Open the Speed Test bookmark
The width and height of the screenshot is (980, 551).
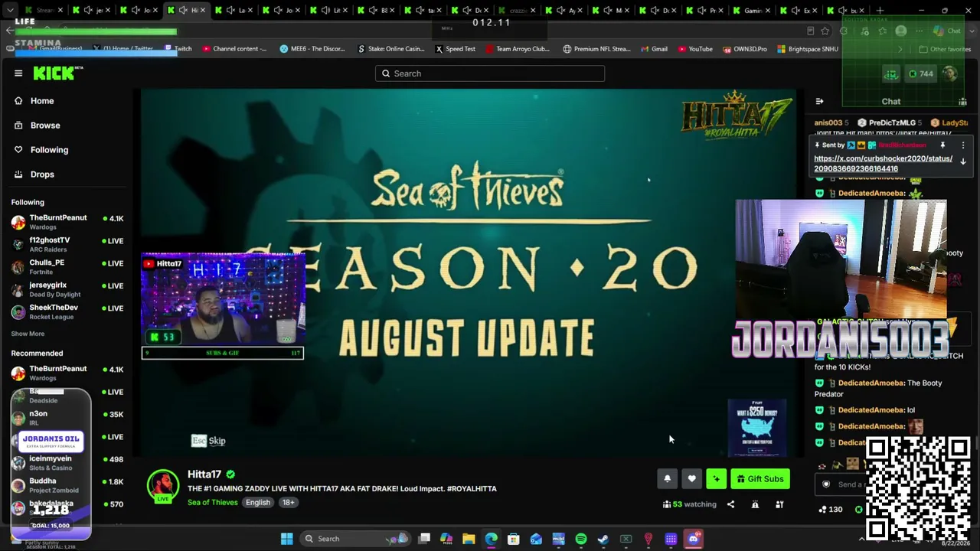tap(455, 49)
